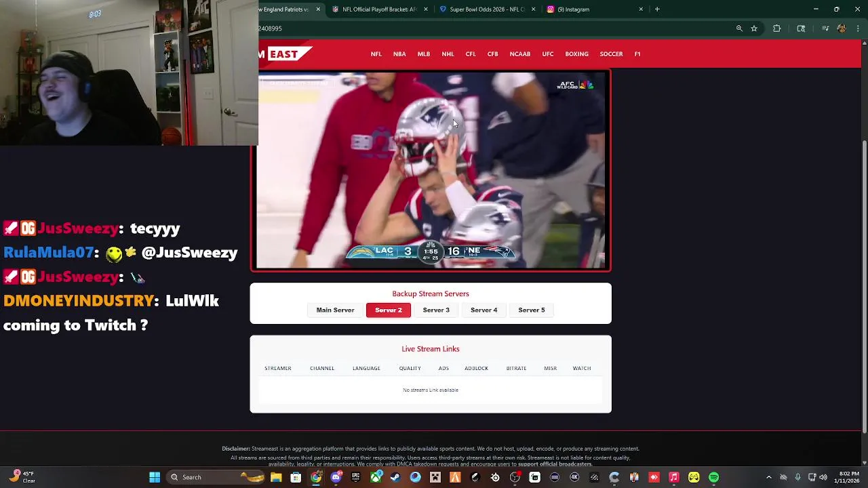Click the live game video player
This screenshot has width=868, height=488.
pos(431,171)
